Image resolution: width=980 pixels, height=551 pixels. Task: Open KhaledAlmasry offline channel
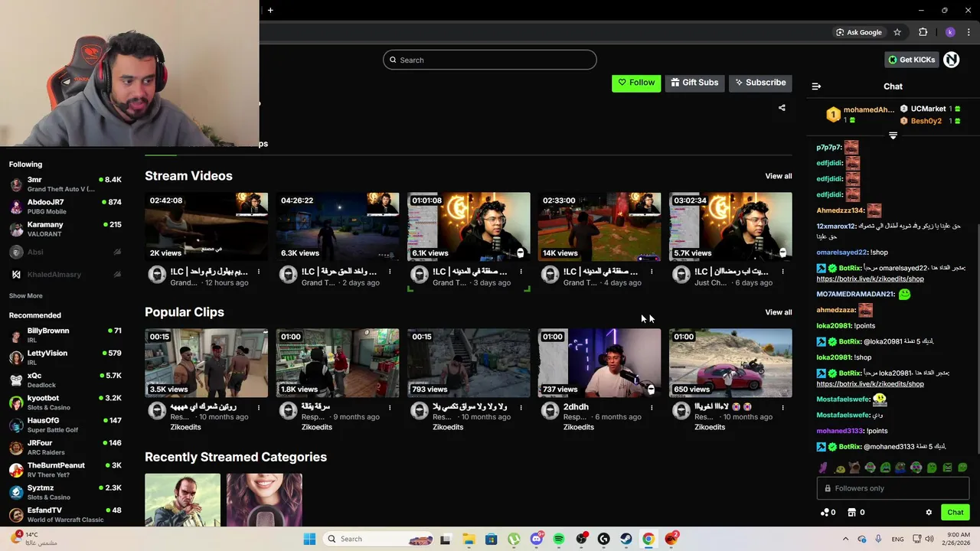[x=65, y=274]
